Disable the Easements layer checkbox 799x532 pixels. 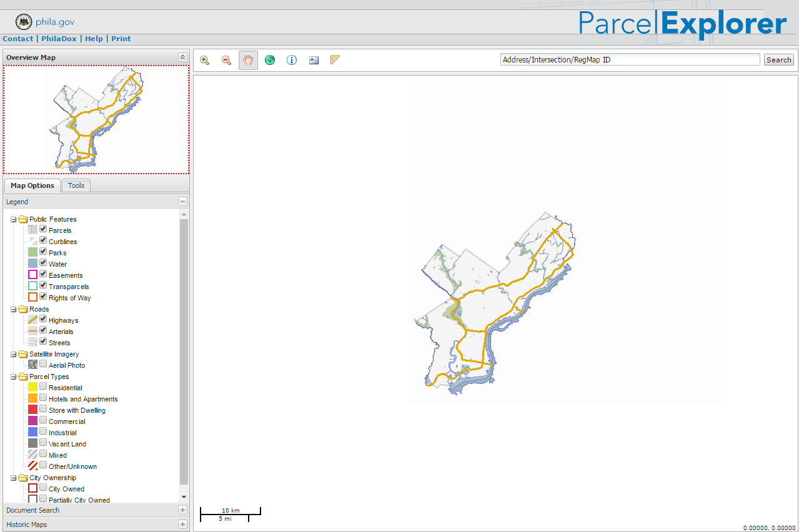tap(43, 274)
